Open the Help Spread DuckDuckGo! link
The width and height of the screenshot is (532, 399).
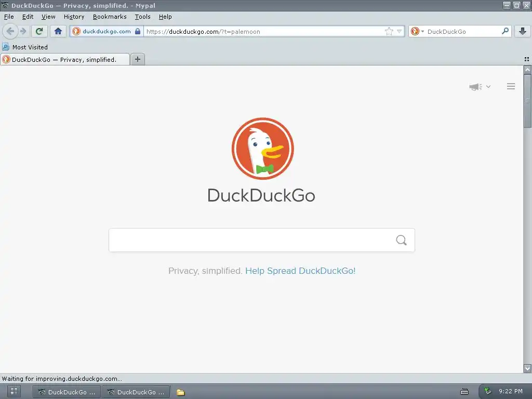[x=300, y=271]
